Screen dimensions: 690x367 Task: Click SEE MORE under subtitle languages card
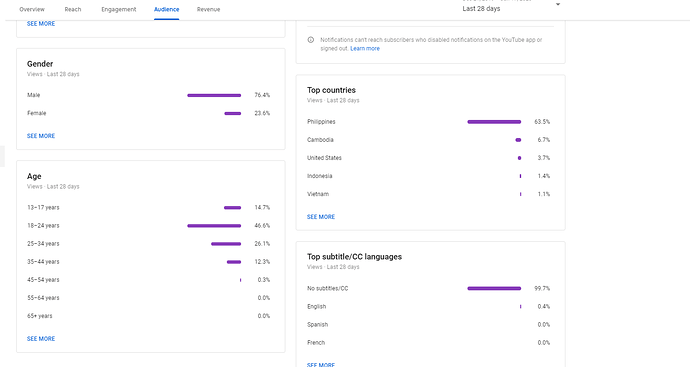click(321, 365)
